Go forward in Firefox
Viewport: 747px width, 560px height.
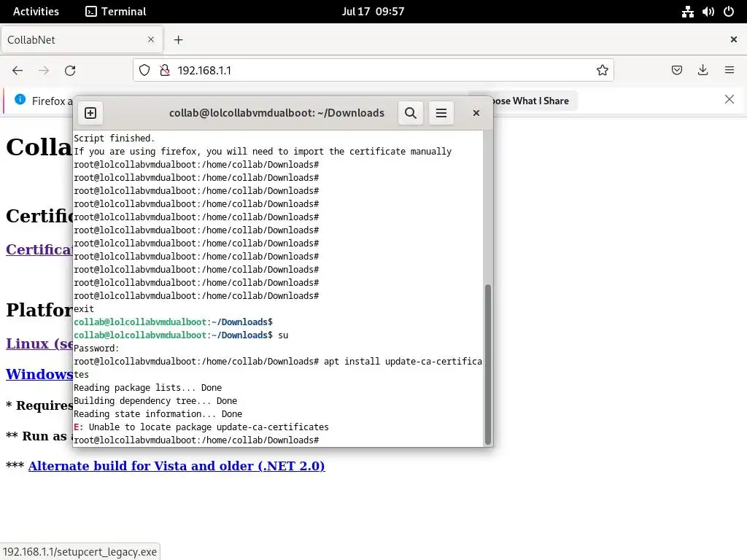point(44,71)
